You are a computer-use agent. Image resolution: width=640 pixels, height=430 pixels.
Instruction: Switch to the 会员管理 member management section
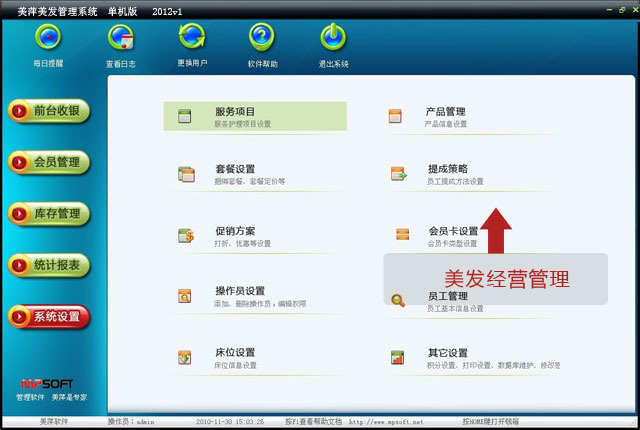tap(49, 162)
